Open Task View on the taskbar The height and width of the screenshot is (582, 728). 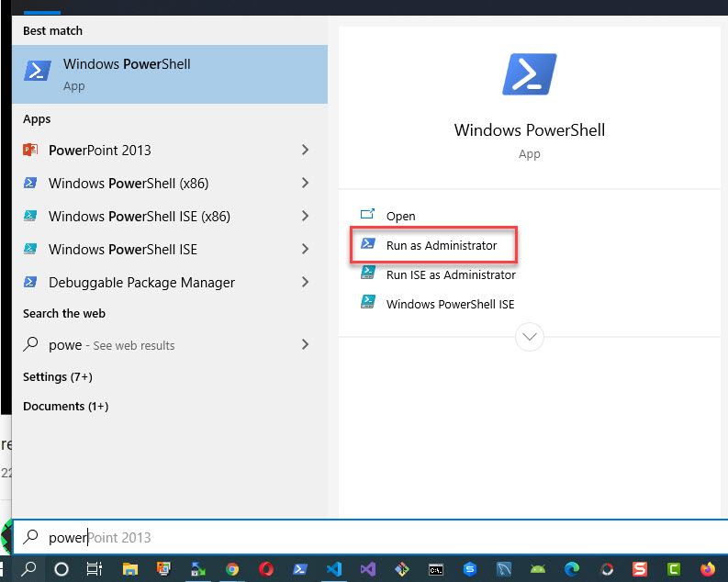[x=95, y=568]
